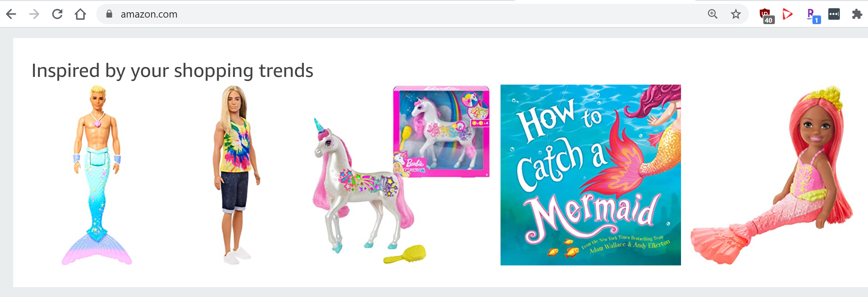868x297 pixels.
Task: Bookmark this page with the star
Action: pyautogui.click(x=736, y=14)
